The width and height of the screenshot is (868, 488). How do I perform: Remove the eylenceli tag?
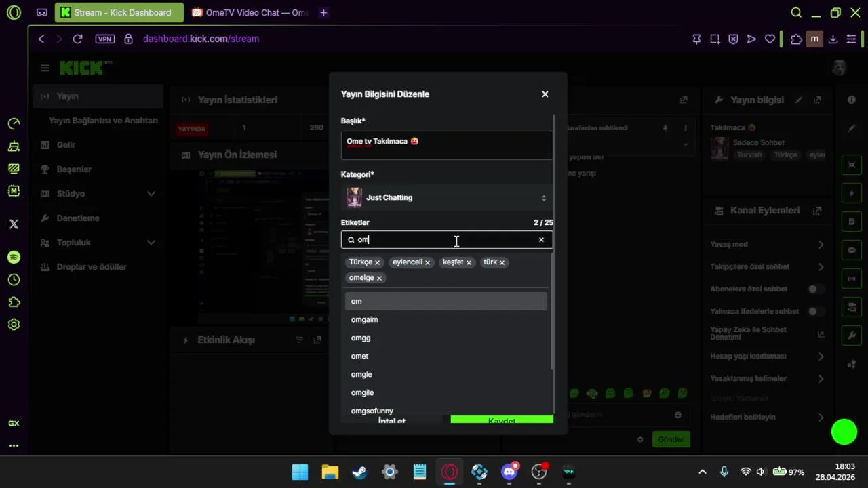pyautogui.click(x=427, y=263)
